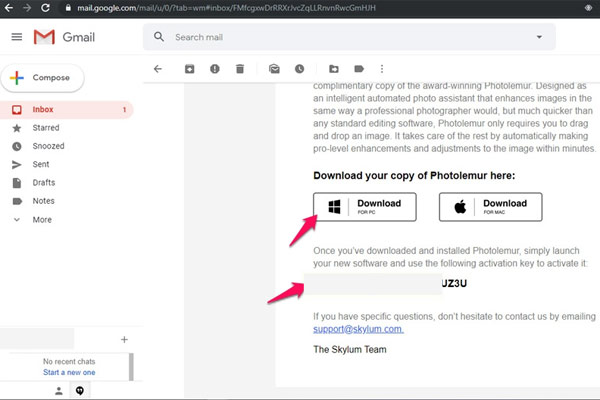Click the site lock icon

[x=68, y=8]
